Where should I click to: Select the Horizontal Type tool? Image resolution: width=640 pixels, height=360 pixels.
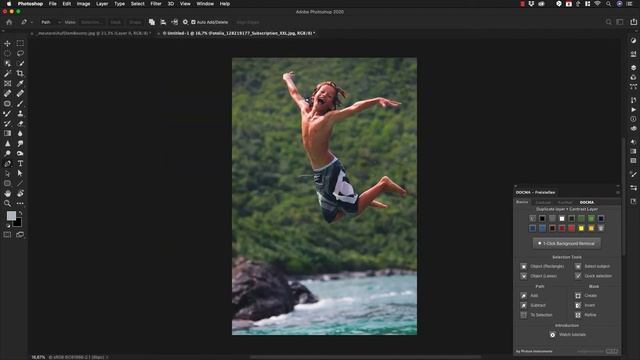[x=20, y=163]
